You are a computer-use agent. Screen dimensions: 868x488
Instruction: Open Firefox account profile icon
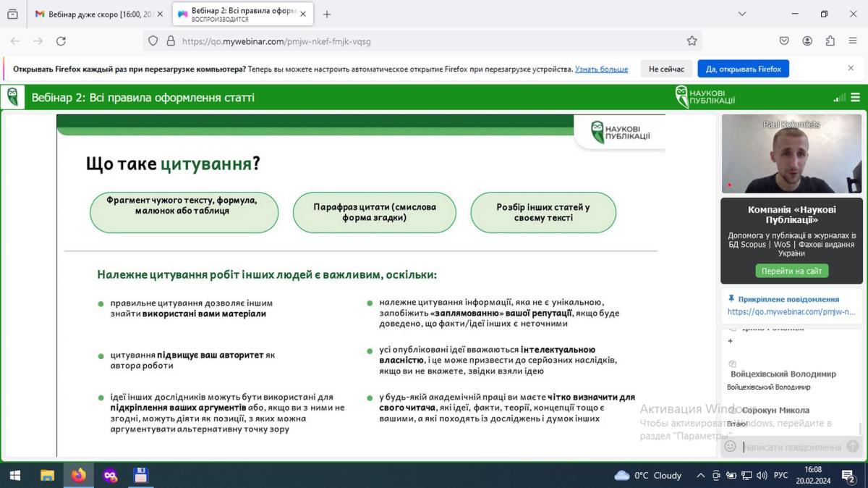tap(807, 41)
